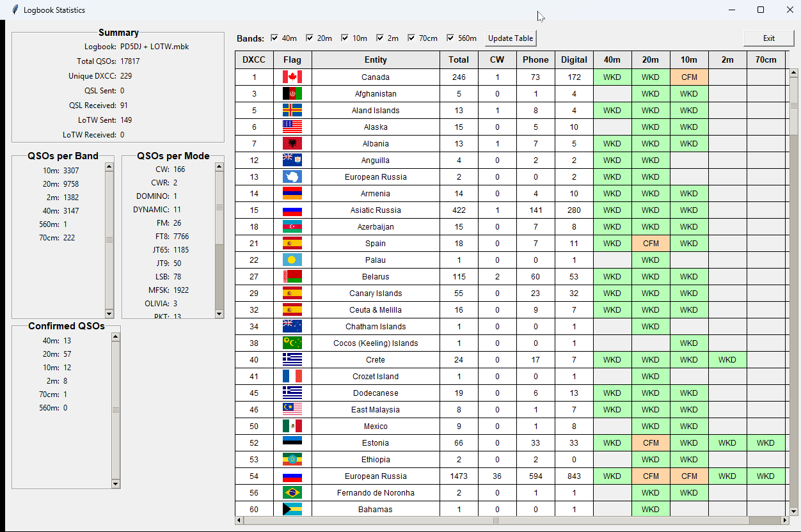
Task: Click the Digital column header
Action: pos(574,60)
